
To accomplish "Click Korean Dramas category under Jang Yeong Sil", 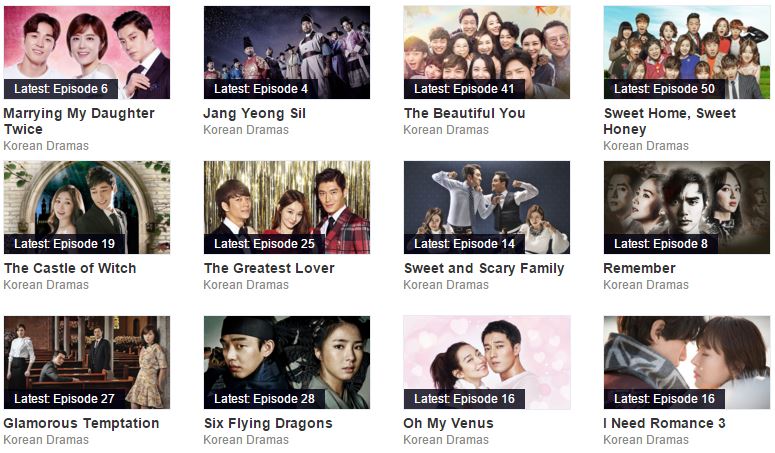I will click(x=246, y=130).
